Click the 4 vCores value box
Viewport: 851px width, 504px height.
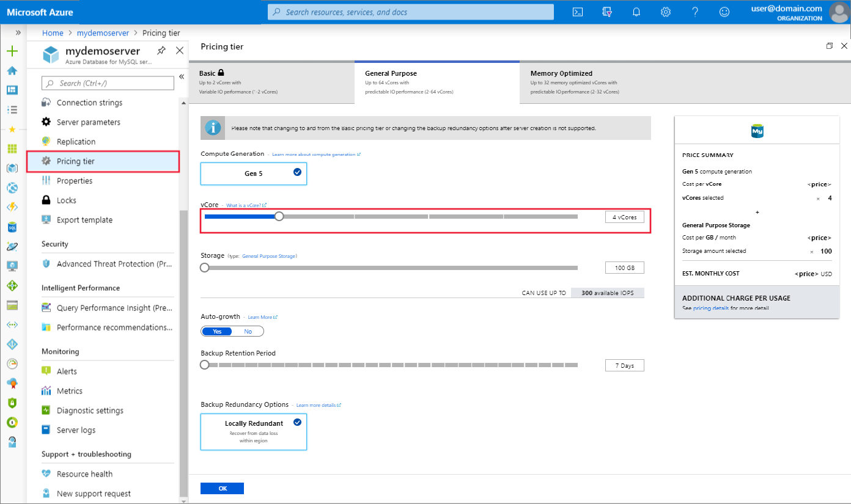tap(625, 217)
